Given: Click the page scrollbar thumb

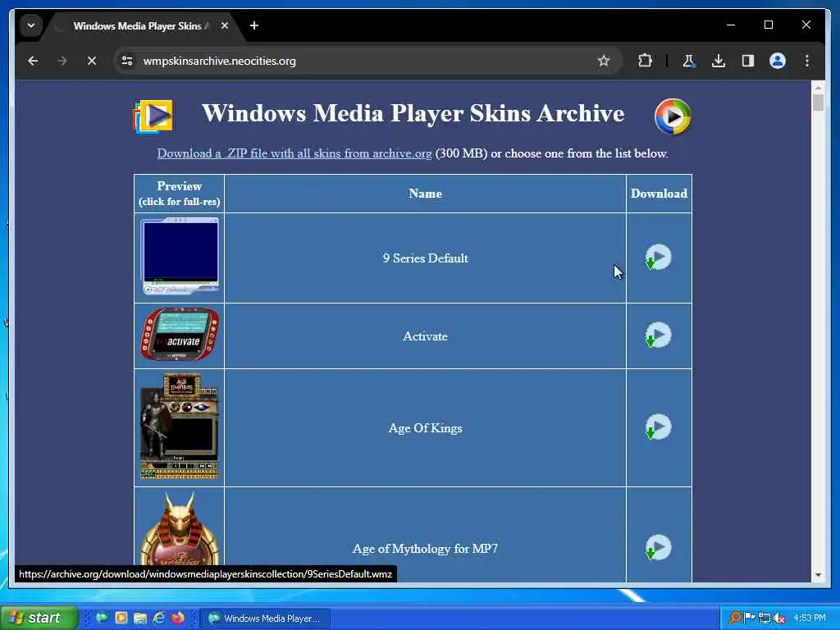Looking at the screenshot, I should point(818,103).
